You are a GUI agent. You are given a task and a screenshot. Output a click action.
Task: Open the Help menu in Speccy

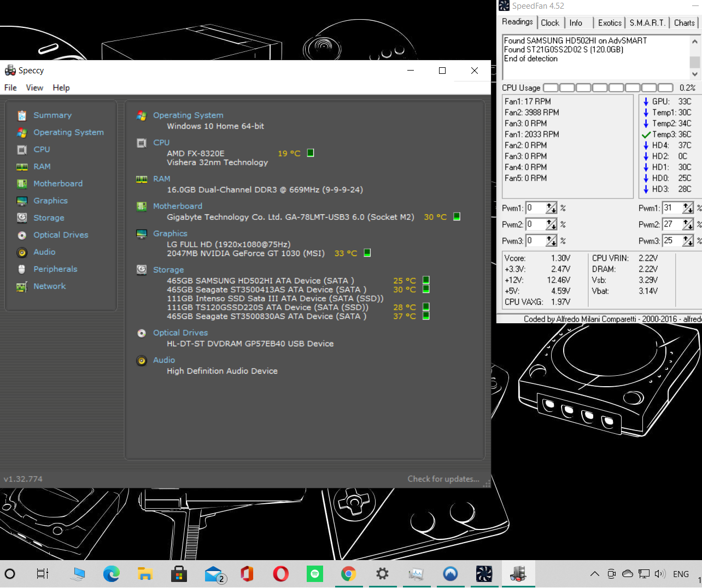[61, 88]
